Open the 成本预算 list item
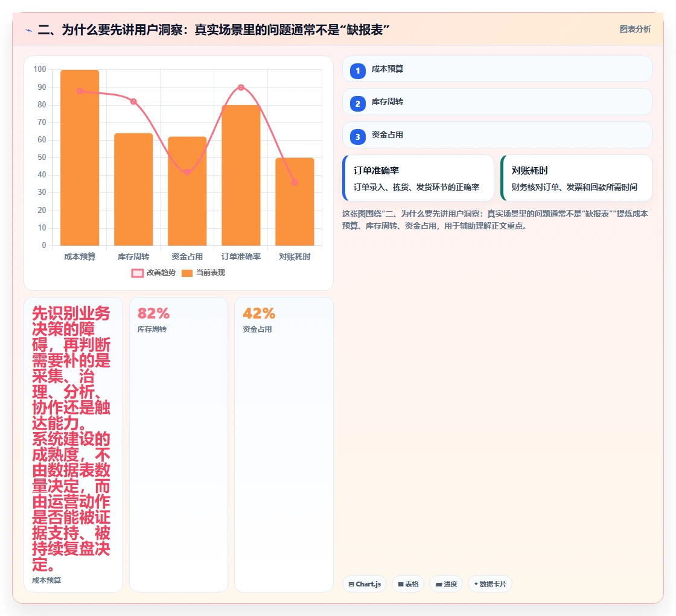Viewport: 676px width, 616px height. tap(497, 69)
